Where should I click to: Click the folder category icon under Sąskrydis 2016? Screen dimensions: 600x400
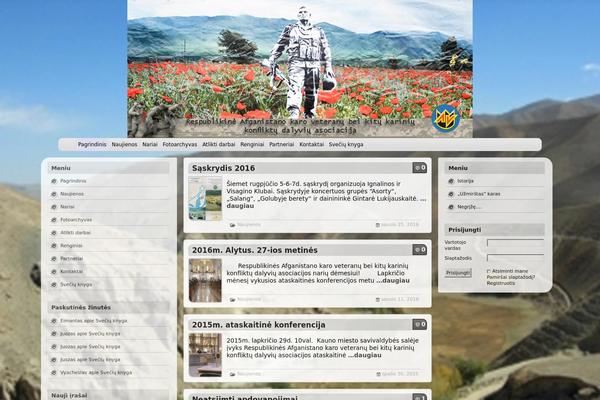click(x=232, y=225)
